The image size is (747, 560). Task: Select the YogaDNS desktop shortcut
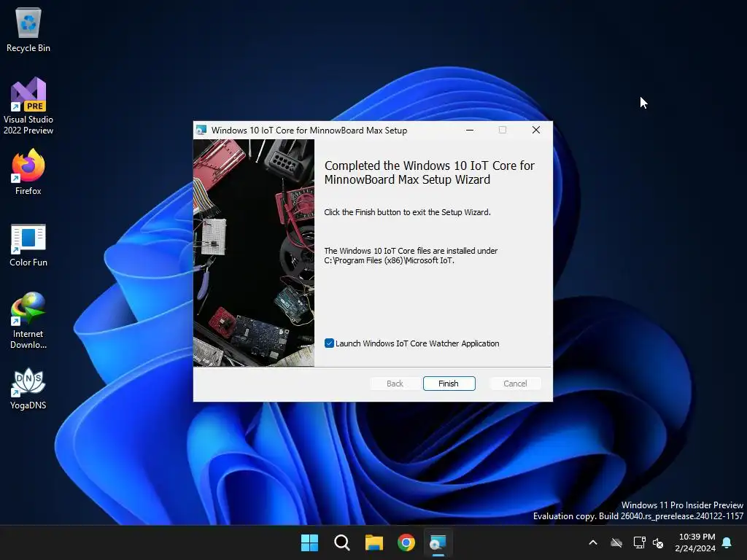point(28,389)
